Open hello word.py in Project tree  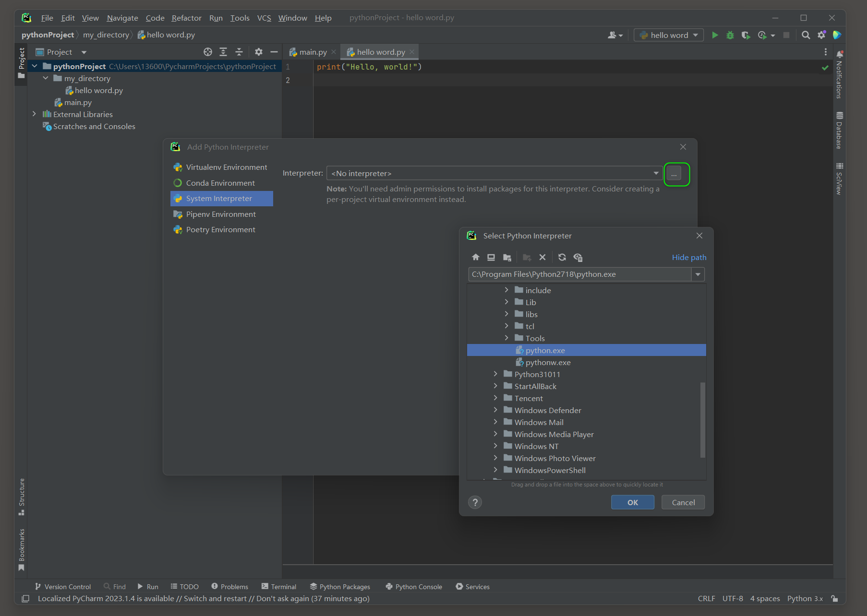99,90
